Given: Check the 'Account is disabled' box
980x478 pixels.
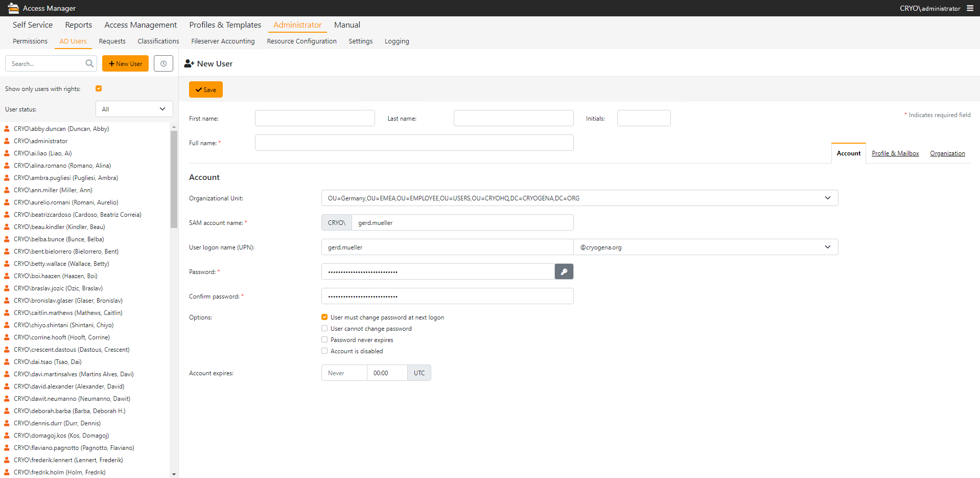Looking at the screenshot, I should 324,351.
